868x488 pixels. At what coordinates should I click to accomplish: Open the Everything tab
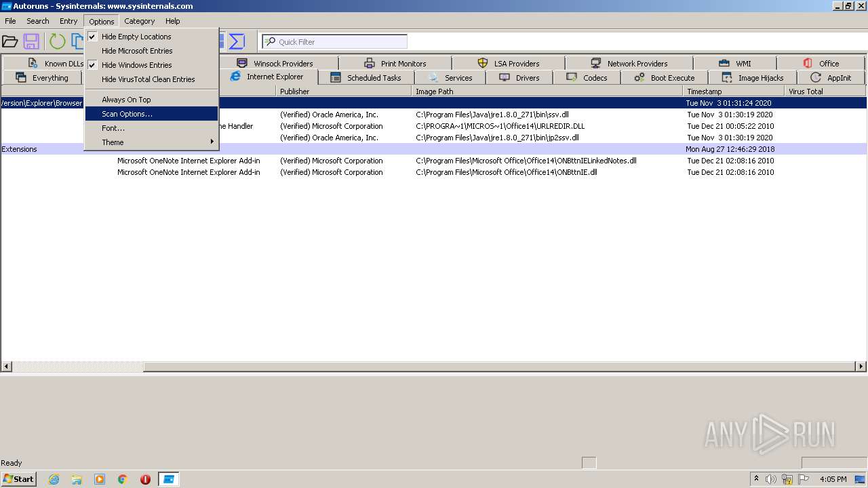click(x=42, y=78)
